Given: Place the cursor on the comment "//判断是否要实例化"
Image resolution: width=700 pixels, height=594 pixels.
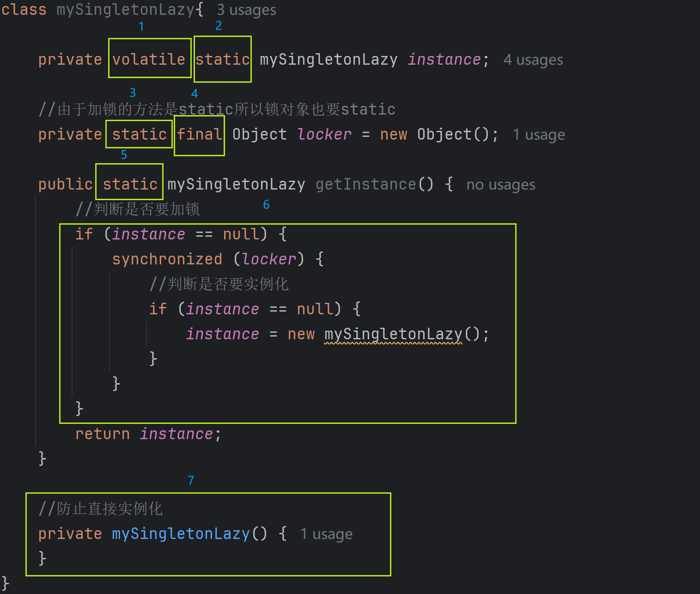Looking at the screenshot, I should [219, 284].
